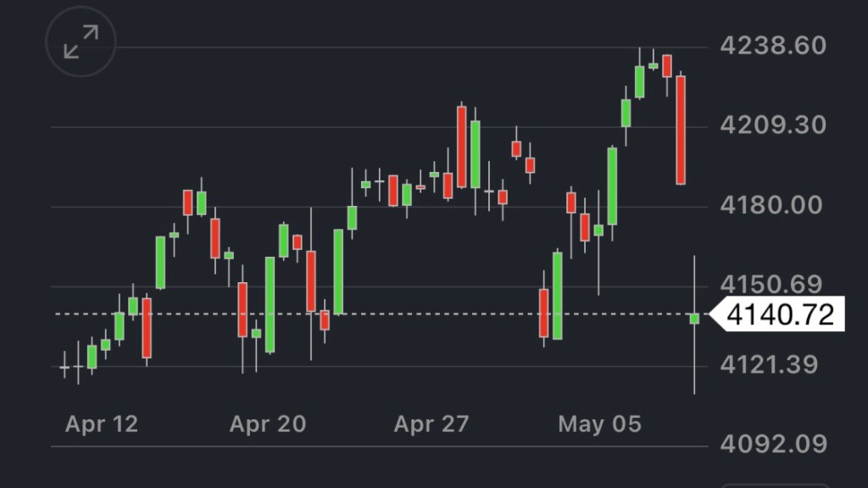Select the tall green candle above May 05
This screenshot has width=868, height=488.
pos(612,186)
